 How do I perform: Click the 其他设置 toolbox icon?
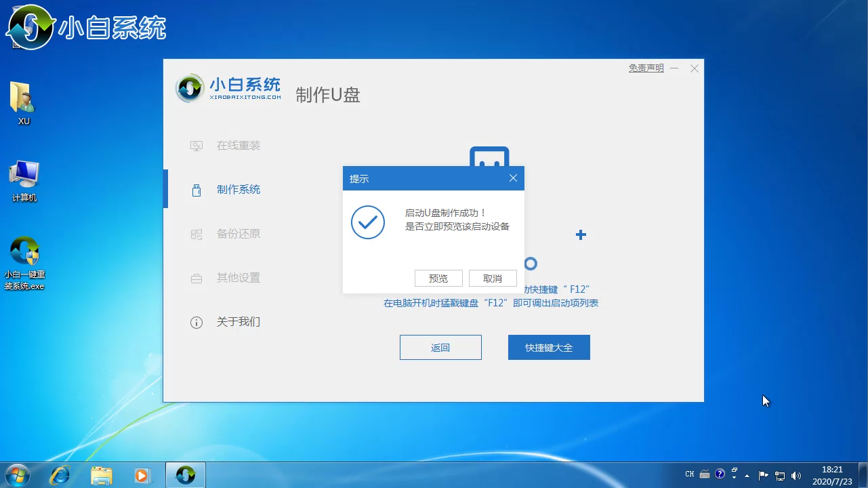coord(197,279)
